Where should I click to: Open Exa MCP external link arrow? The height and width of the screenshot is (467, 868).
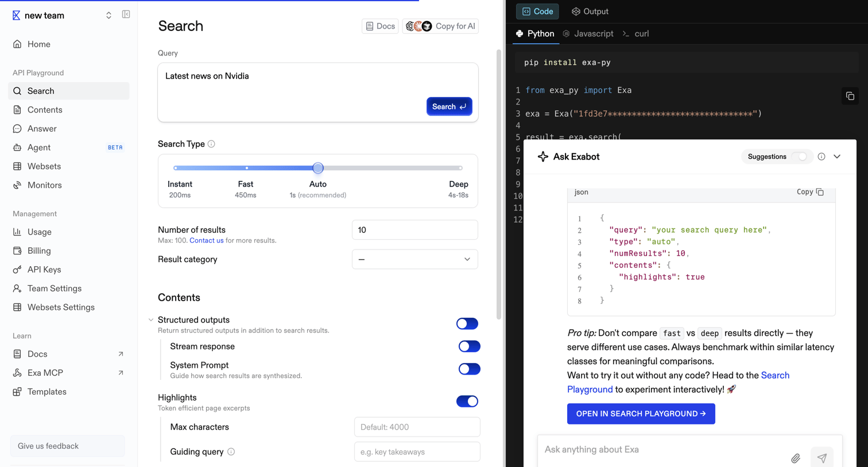point(121,373)
